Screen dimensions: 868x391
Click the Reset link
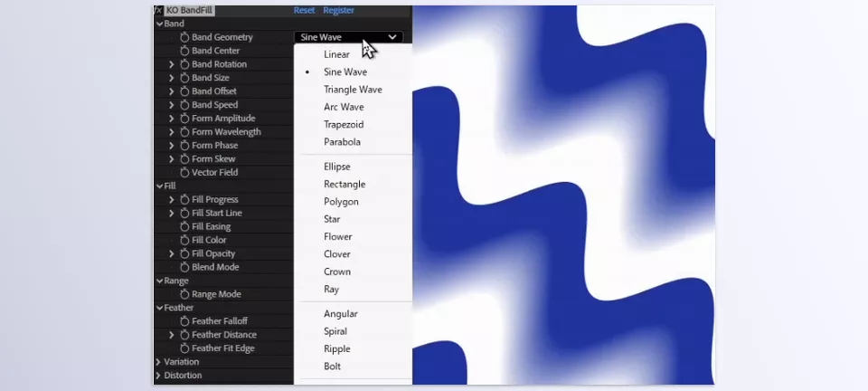coord(304,10)
